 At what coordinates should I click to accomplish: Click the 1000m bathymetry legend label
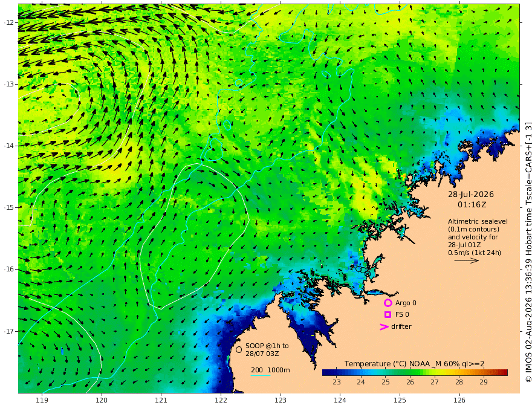pos(279,370)
